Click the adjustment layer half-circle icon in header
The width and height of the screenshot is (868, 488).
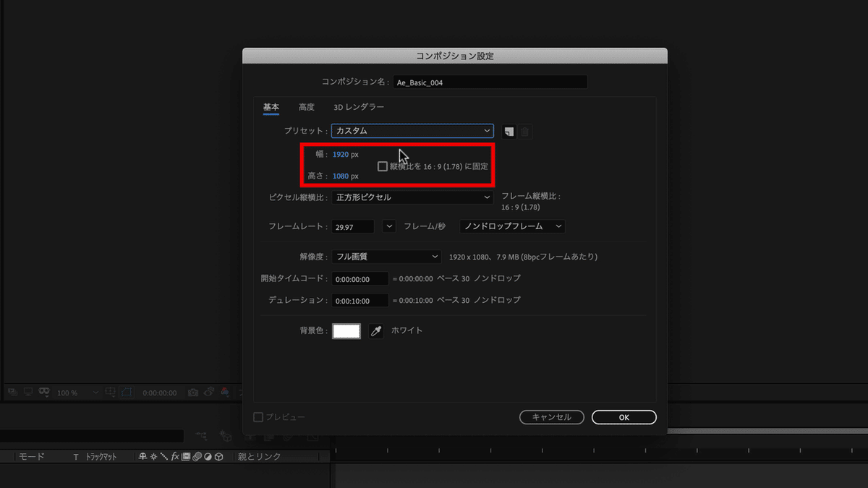point(208,457)
